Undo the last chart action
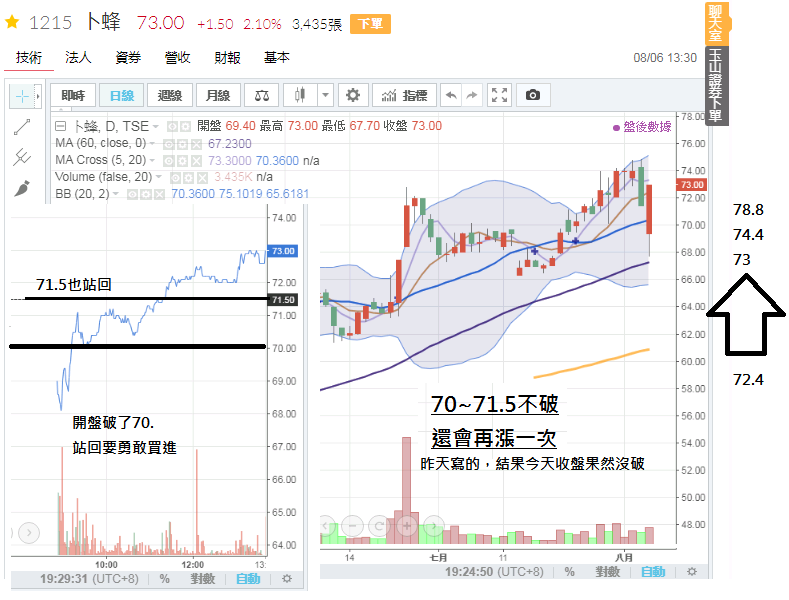Viewport: 789px width, 600px height. coord(451,95)
